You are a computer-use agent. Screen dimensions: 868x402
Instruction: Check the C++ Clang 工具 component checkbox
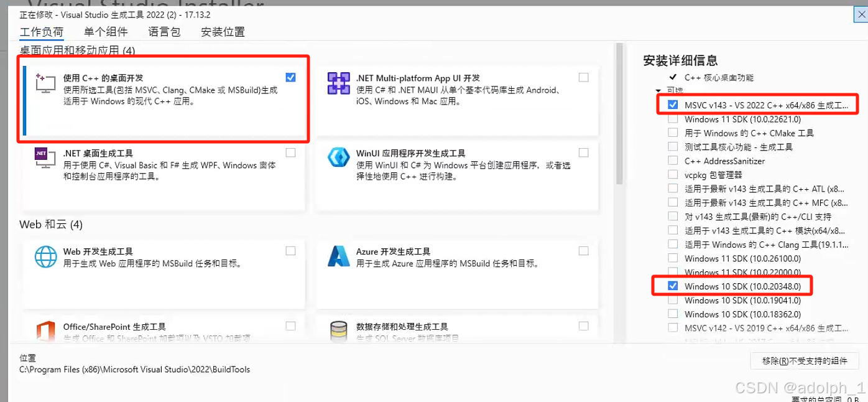click(x=673, y=245)
